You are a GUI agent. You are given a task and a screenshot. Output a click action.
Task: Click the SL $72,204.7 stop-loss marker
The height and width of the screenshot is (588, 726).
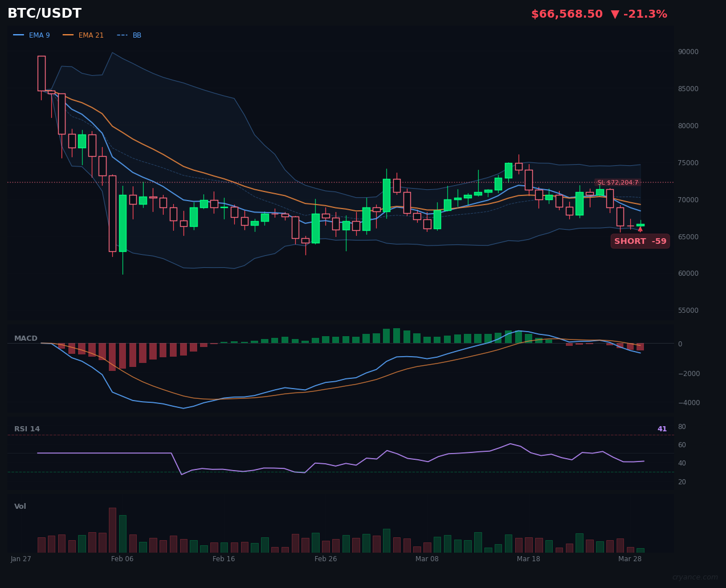(x=619, y=182)
